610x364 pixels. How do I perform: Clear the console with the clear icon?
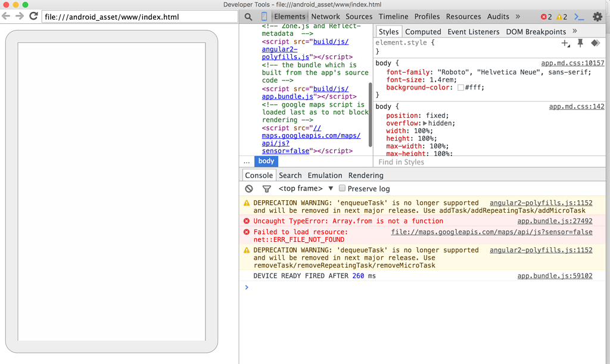pos(248,188)
